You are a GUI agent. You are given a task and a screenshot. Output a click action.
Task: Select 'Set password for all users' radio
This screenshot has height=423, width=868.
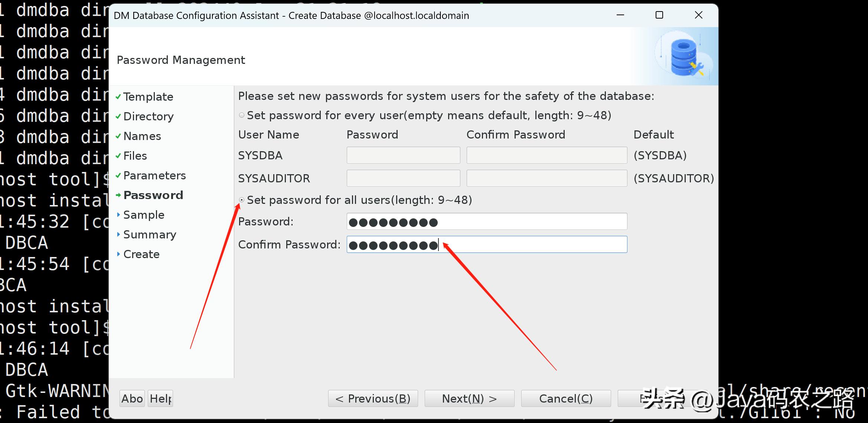pos(242,200)
